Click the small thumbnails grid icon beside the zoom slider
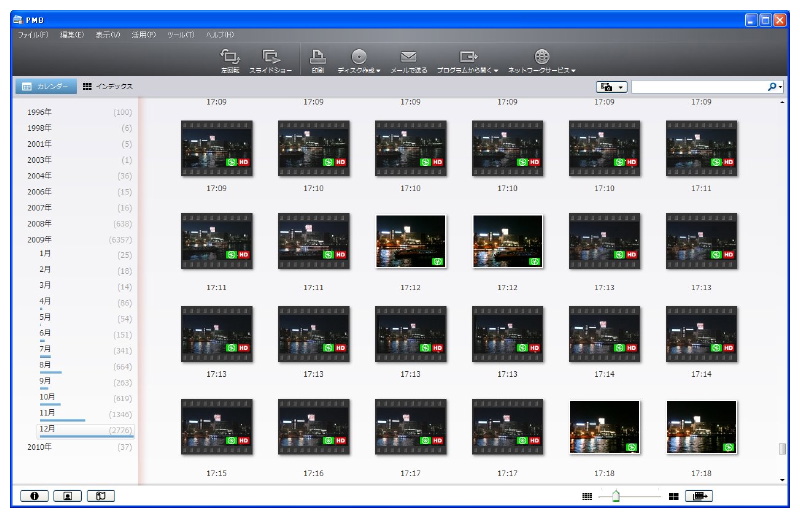 coord(587,496)
